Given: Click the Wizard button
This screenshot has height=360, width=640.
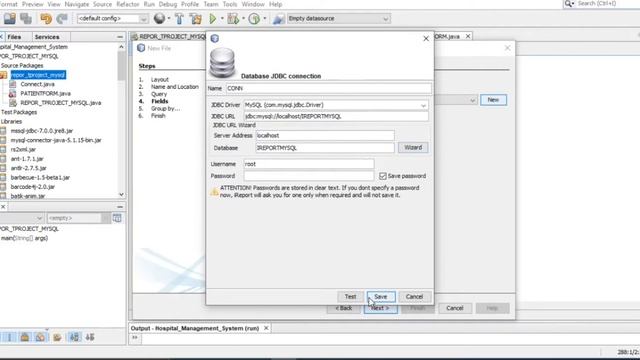Looking at the screenshot, I should click(413, 147).
